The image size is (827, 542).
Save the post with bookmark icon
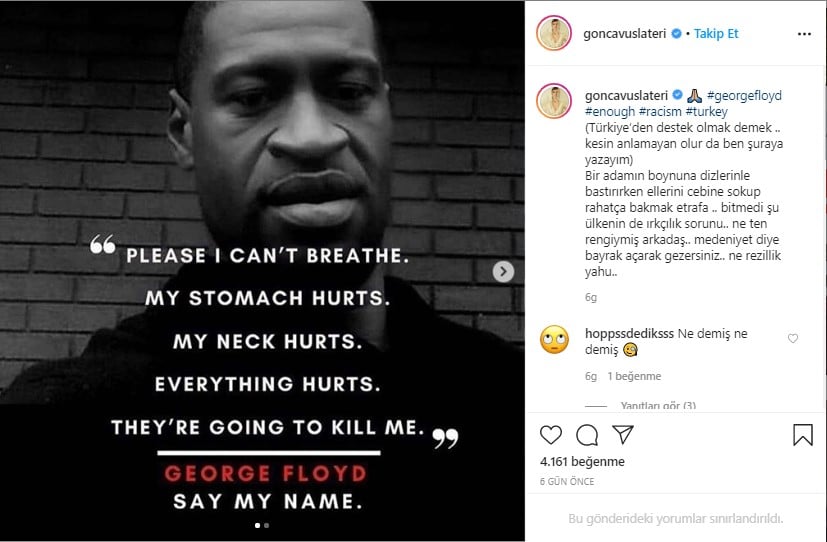(x=803, y=435)
